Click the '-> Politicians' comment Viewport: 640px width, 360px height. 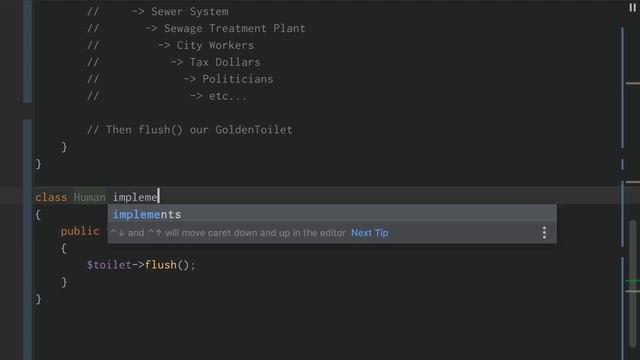(228, 79)
